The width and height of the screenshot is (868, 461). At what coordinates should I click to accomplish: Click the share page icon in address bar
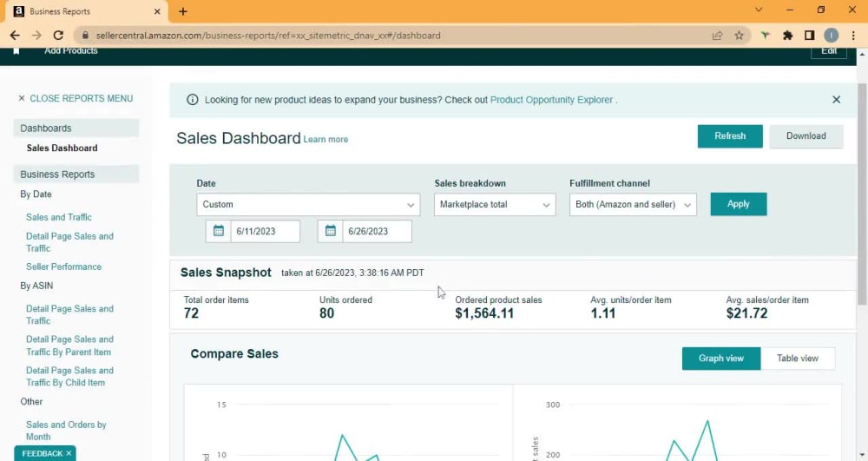coord(718,36)
